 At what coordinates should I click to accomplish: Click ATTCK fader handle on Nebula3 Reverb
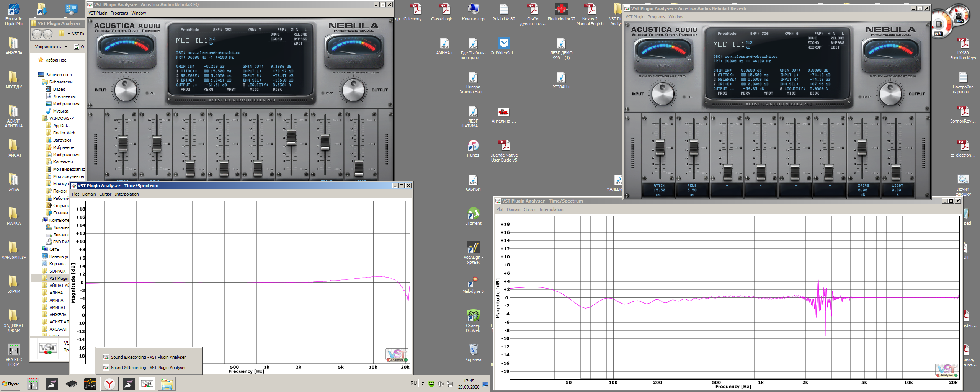coord(660,148)
